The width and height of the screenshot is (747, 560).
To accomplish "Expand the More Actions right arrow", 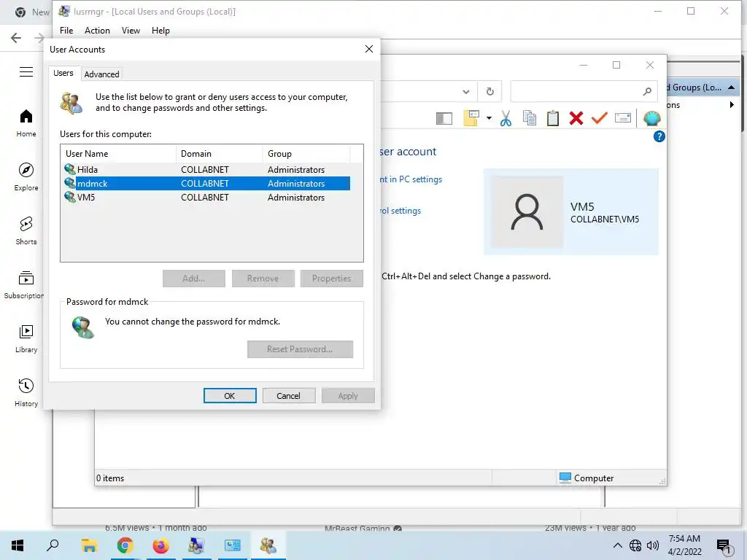I will pyautogui.click(x=732, y=105).
